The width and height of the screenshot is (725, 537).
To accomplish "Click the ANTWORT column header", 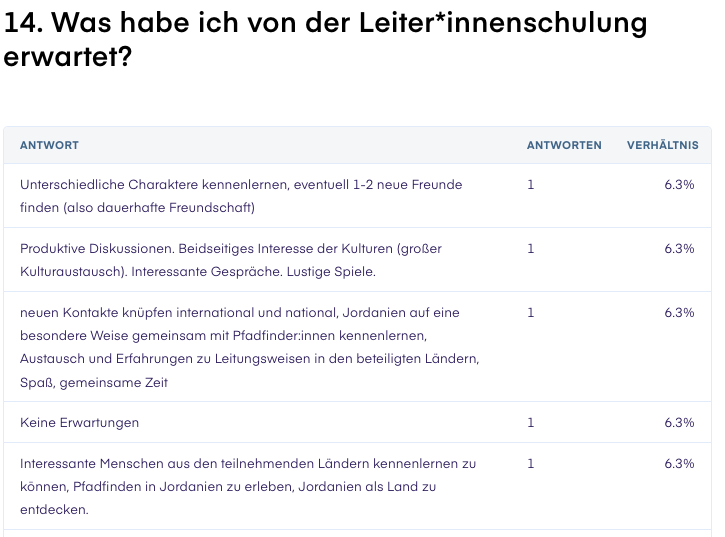I will (x=49, y=145).
